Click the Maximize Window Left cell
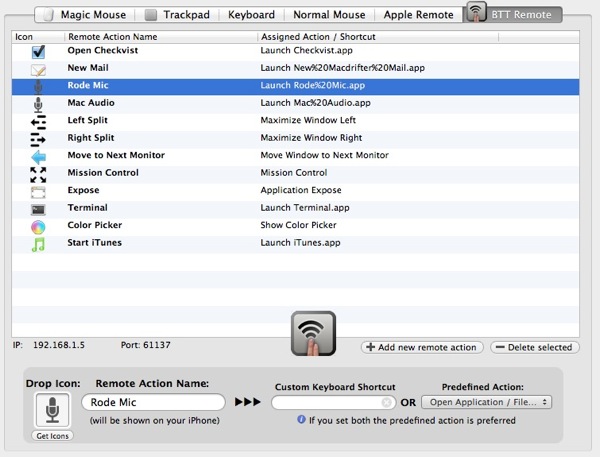600x457 pixels. pyautogui.click(x=308, y=120)
